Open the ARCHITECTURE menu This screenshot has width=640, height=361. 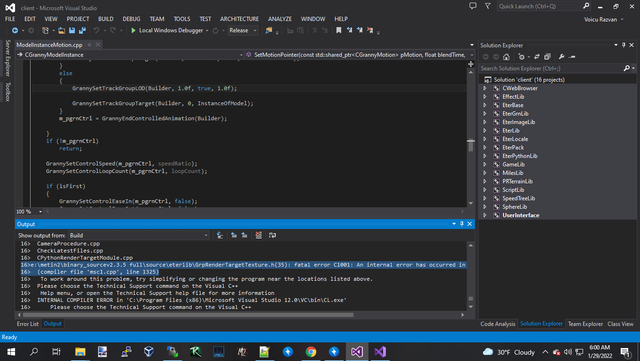(239, 19)
